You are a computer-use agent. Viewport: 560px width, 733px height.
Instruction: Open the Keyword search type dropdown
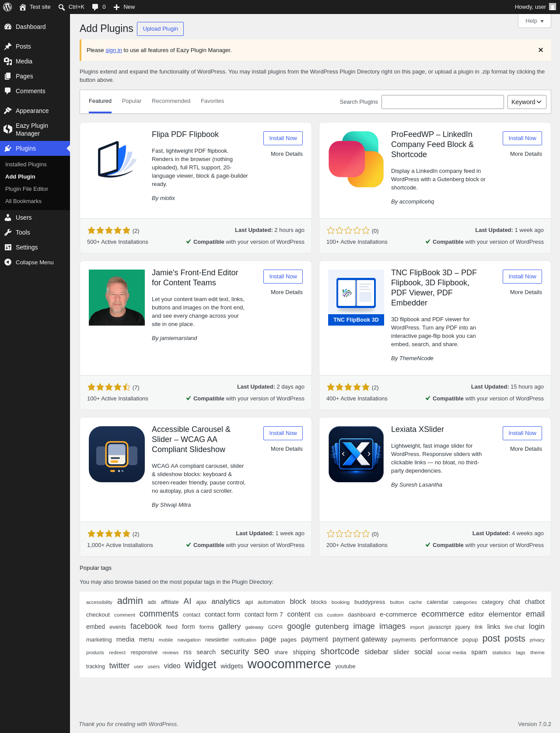527,102
